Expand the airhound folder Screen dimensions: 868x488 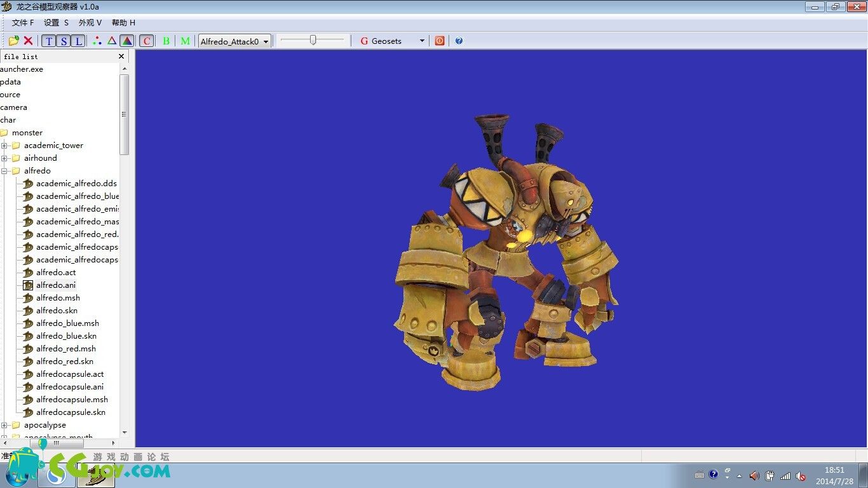point(4,158)
